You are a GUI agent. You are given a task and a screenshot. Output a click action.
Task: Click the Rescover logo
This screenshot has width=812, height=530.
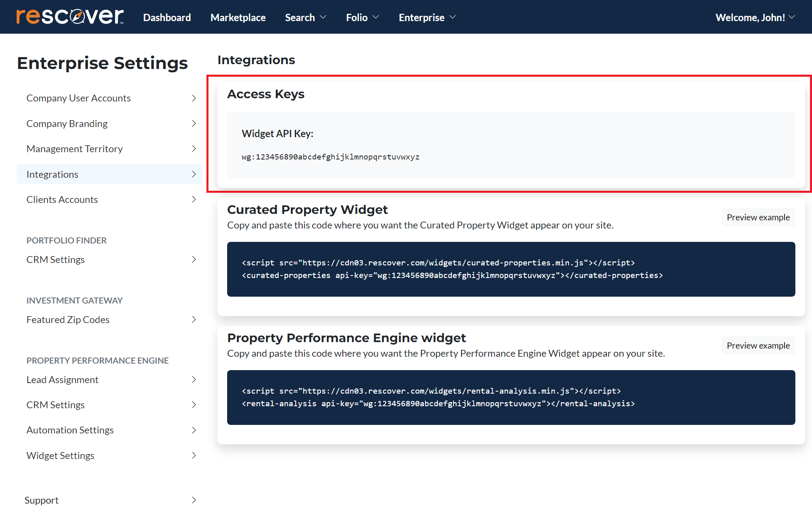(70, 17)
